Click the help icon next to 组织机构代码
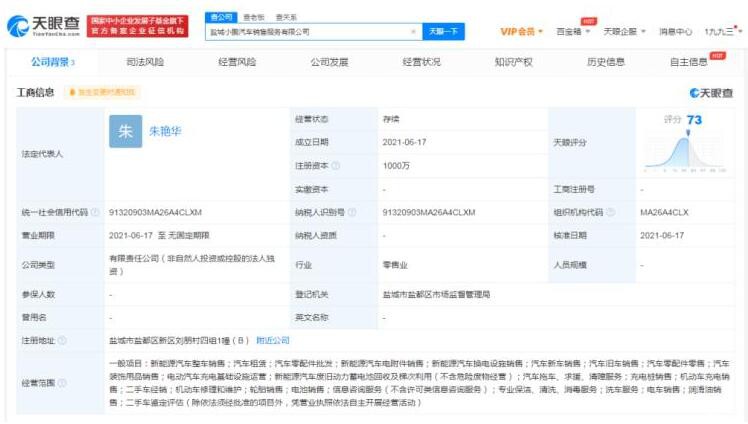Screen dimensions: 748x424 (610, 212)
